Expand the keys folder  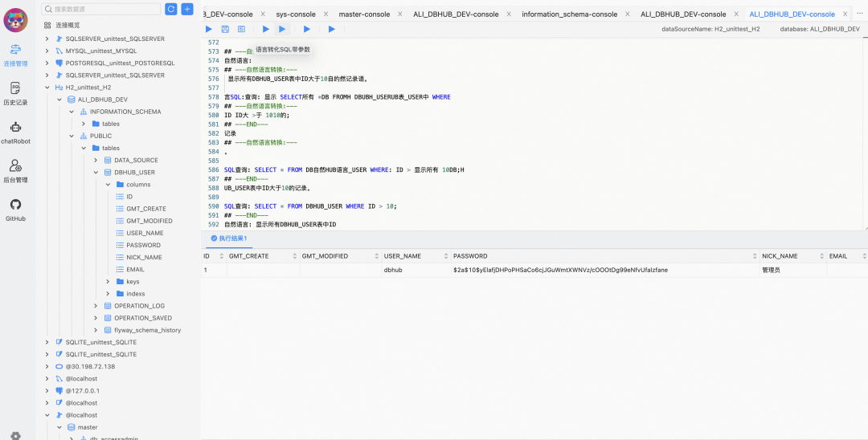(x=108, y=281)
